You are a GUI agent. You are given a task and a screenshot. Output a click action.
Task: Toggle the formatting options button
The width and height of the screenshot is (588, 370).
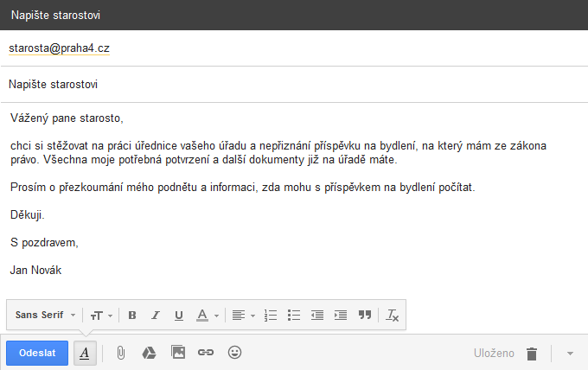(x=85, y=353)
